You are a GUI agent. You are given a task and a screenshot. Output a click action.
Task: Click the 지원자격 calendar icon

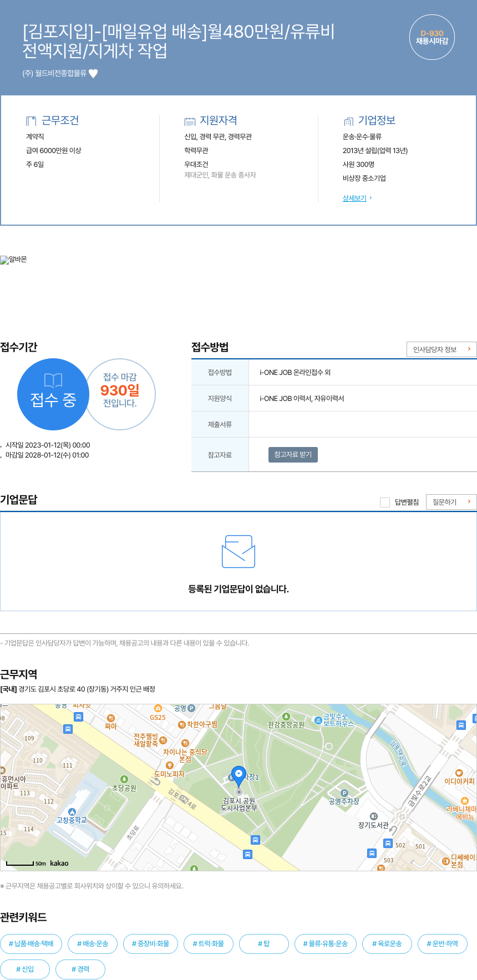coord(190,121)
